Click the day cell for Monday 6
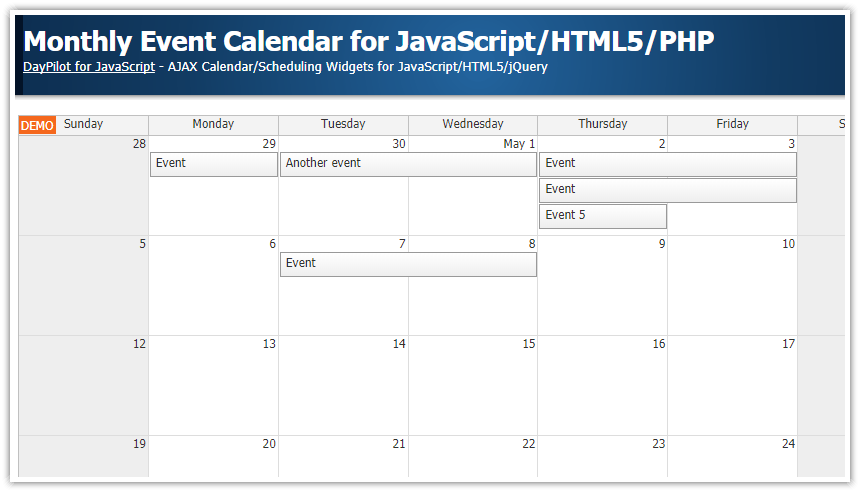 click(214, 290)
